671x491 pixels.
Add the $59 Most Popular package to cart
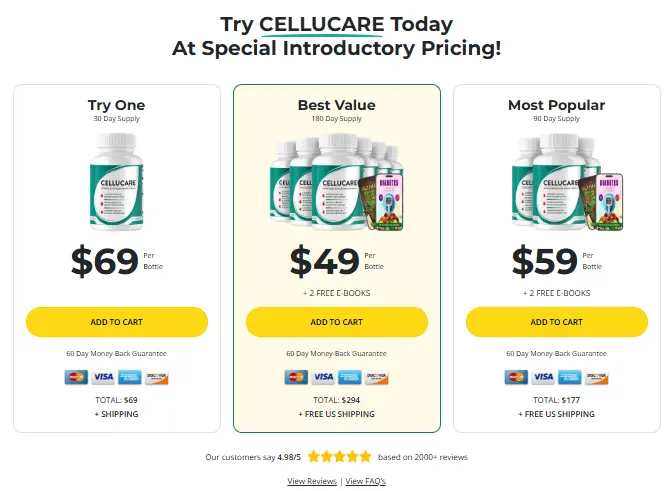coord(557,322)
